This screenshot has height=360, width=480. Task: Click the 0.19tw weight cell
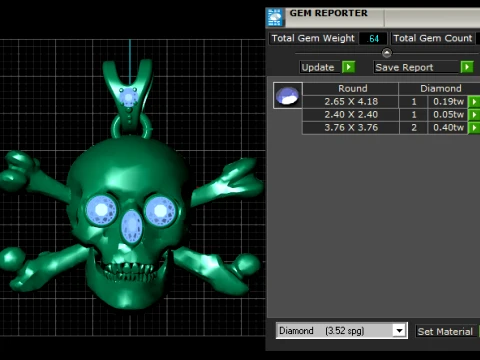[448, 102]
